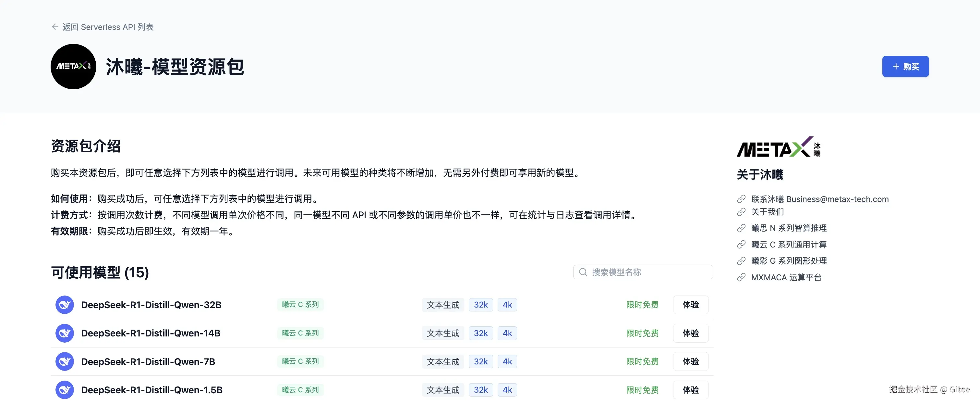Viewport: 980px width, 404px height.
Task: Open the MXMACA 运算平台 link
Action: (786, 277)
